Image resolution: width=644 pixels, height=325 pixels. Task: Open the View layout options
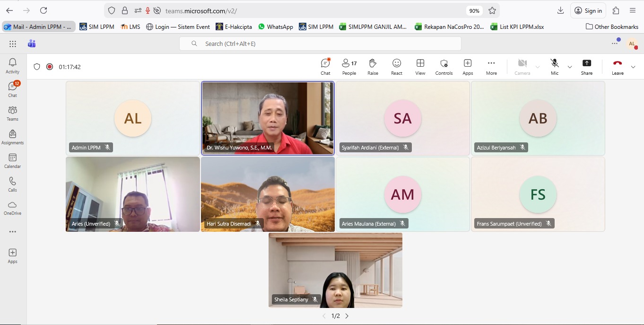(420, 67)
